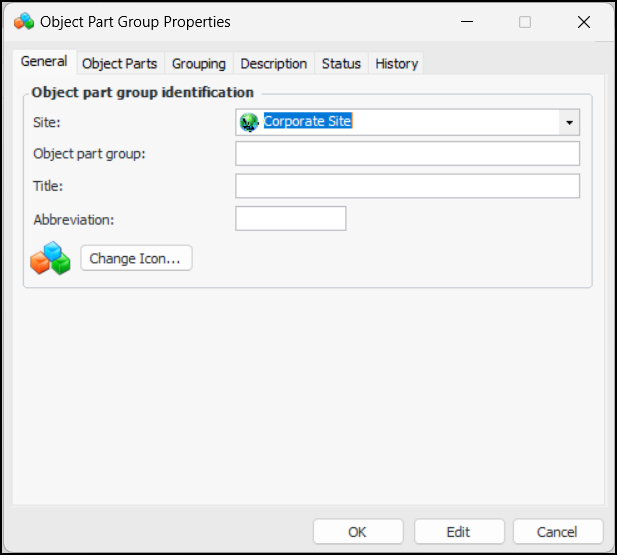Switch to the Object Parts tab

tap(120, 63)
